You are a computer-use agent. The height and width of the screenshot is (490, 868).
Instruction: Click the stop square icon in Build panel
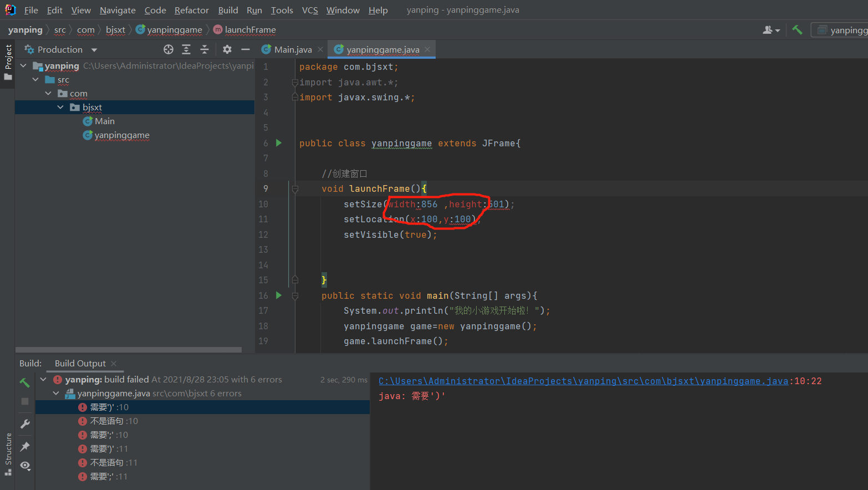coord(25,401)
